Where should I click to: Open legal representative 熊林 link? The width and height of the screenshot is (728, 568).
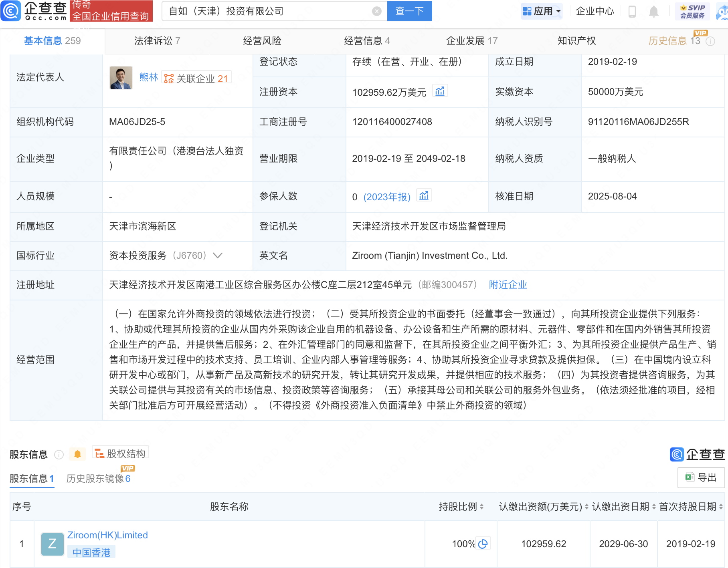pos(149,77)
